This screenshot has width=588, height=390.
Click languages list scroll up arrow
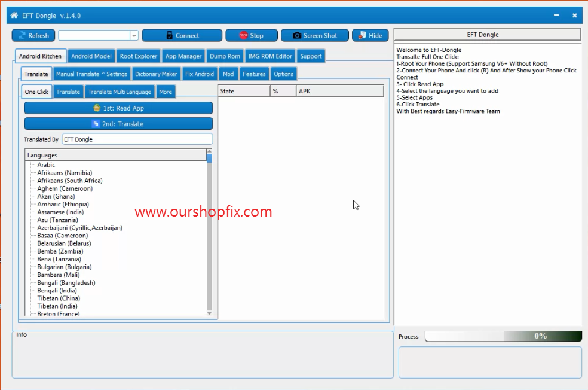(209, 151)
